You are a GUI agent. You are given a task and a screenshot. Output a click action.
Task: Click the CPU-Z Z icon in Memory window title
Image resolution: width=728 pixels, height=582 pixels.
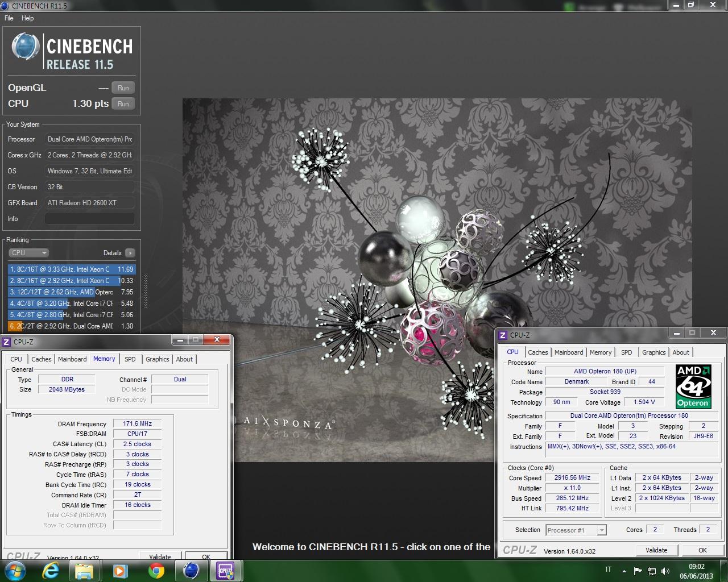pyautogui.click(x=6, y=342)
